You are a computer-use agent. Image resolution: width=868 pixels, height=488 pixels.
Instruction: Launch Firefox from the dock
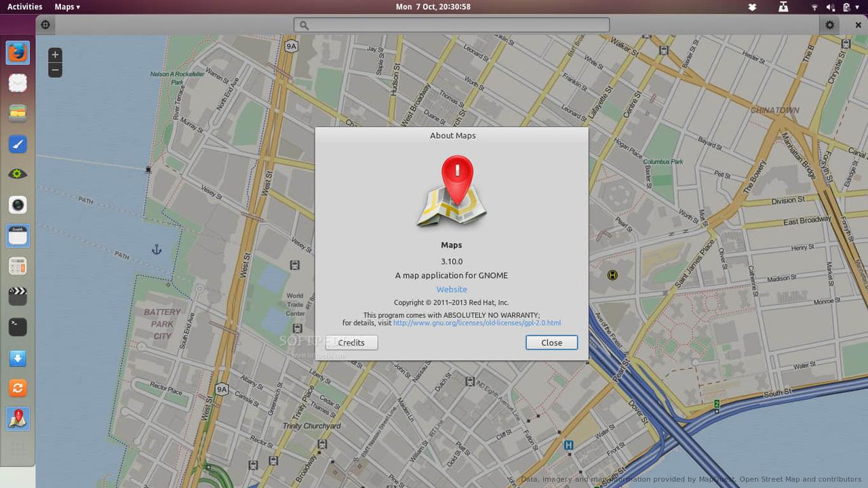pyautogui.click(x=18, y=52)
